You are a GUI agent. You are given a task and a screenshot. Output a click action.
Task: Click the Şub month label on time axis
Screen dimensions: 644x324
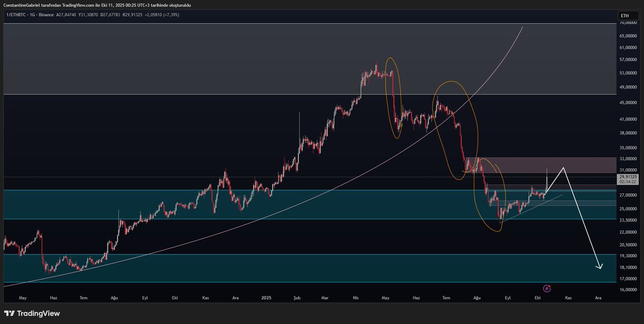[x=298, y=297]
